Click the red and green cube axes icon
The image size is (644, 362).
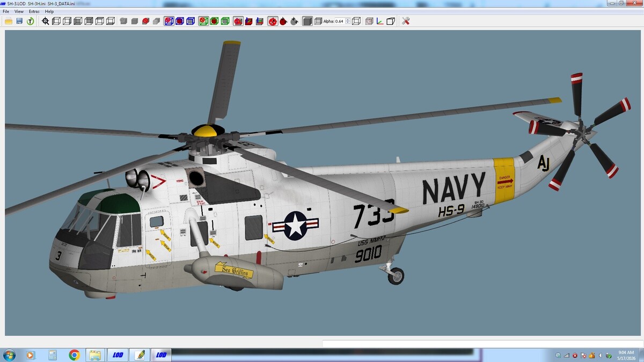249,21
